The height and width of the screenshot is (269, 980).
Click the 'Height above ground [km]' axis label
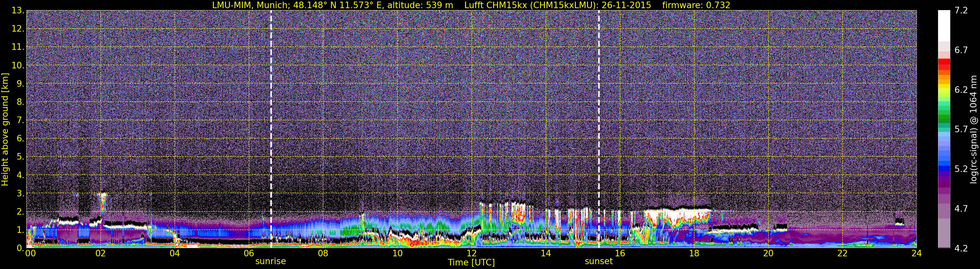pos(5,129)
